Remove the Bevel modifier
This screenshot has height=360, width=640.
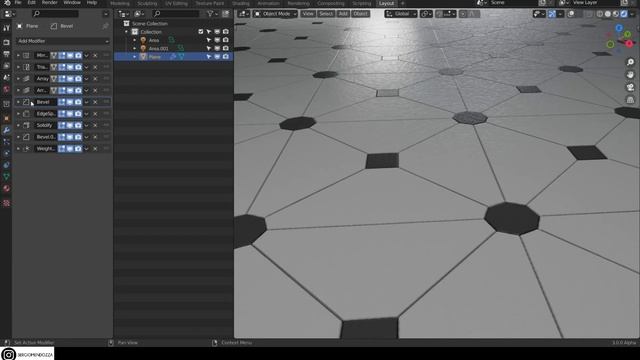[95, 102]
